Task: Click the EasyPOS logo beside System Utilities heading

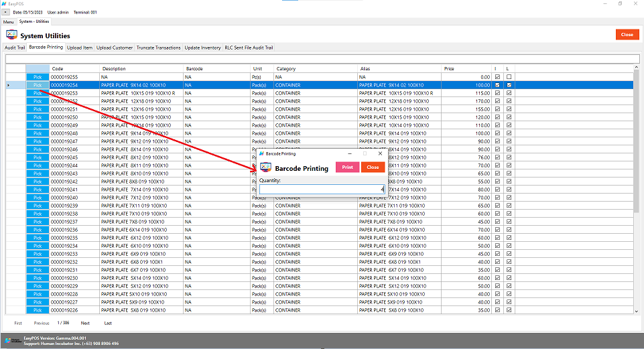Action: pos(11,35)
